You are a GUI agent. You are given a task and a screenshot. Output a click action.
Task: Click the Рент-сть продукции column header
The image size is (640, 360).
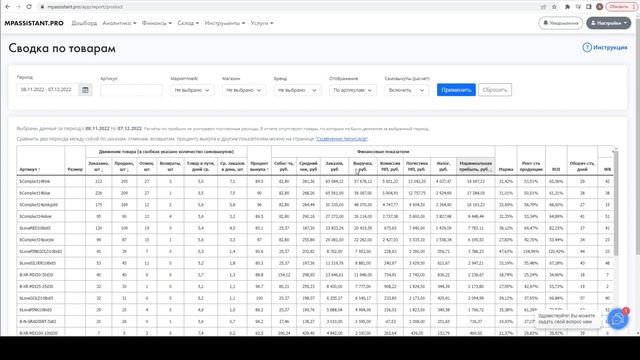point(531,161)
